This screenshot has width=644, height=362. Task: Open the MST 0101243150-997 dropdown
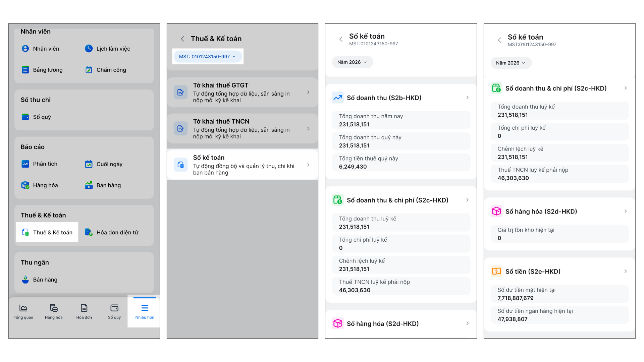208,57
